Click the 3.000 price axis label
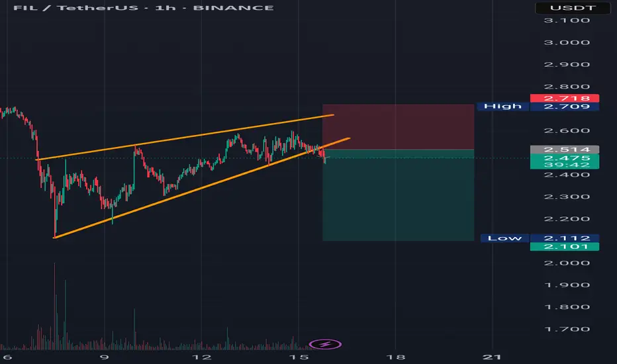Viewport: 617px width, 364px height. pos(567,42)
